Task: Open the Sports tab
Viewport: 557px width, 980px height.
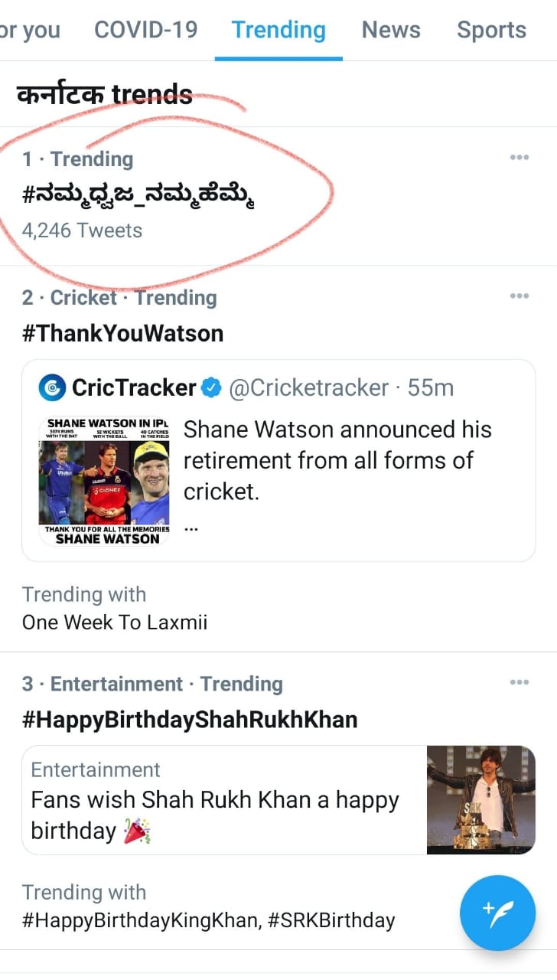Action: point(491,30)
